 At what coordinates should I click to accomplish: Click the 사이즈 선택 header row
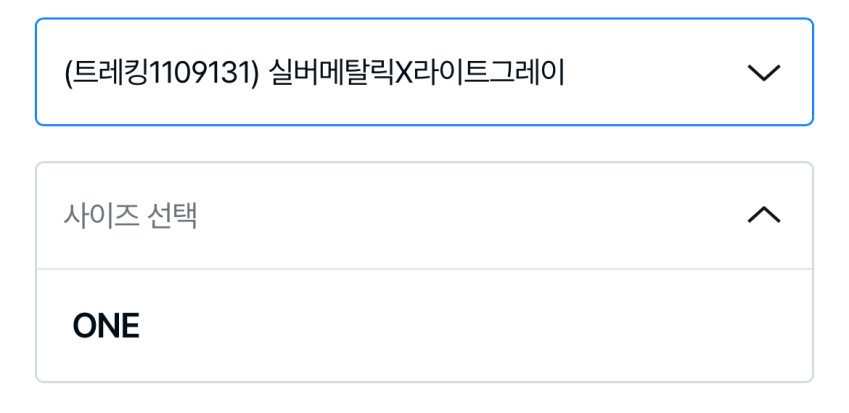click(x=424, y=215)
